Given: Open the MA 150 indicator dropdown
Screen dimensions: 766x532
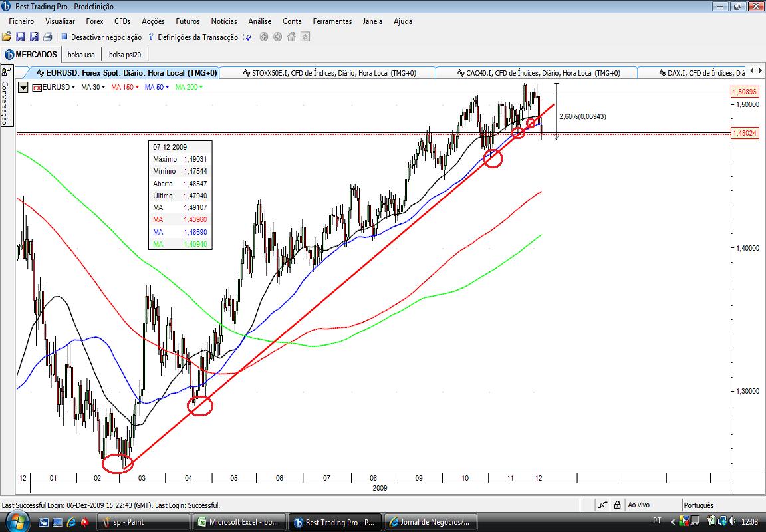Looking at the screenshot, I should 125,87.
